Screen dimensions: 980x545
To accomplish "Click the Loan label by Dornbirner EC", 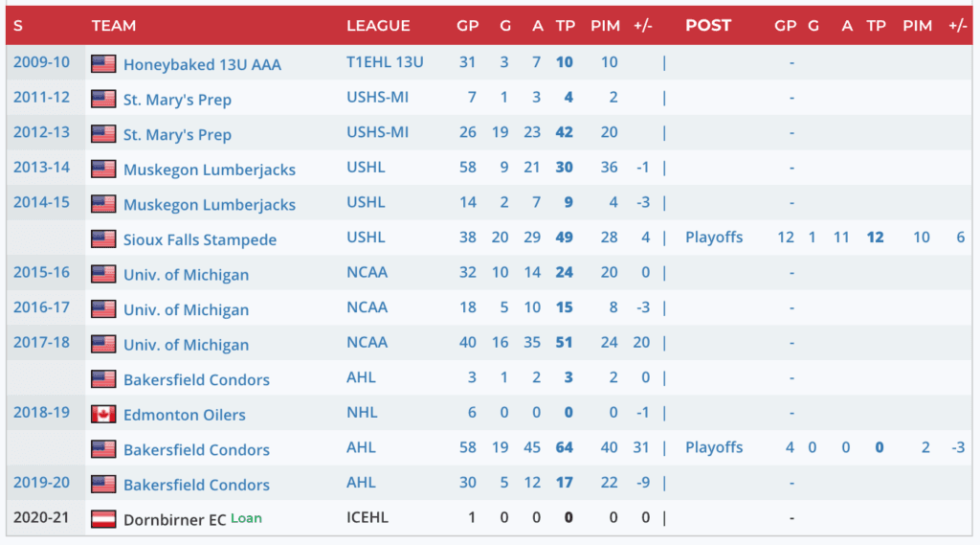I will [246, 518].
